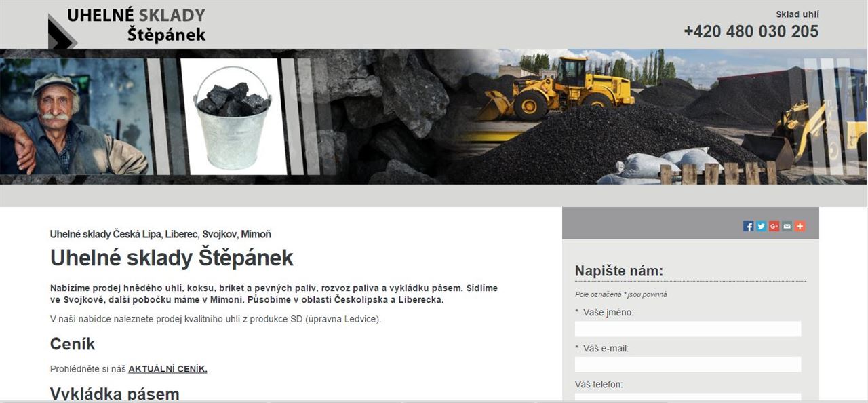
Task: Open the AKTUÁLNÍ CENÍK link
Action: [167, 369]
